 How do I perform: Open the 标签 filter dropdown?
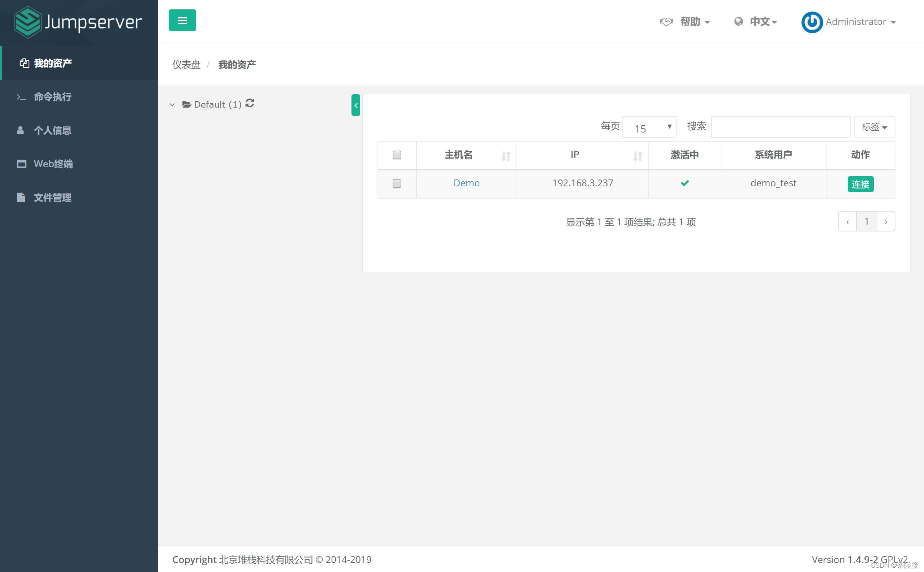[x=874, y=127]
